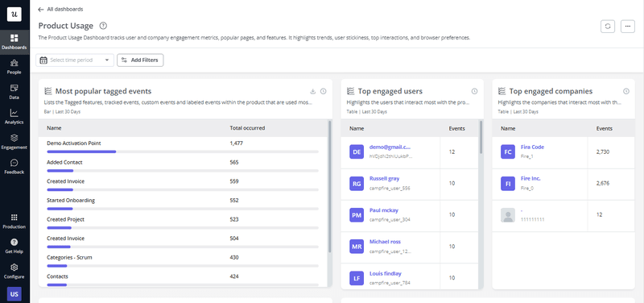Click the Add Filters button
The height and width of the screenshot is (303, 644).
(x=140, y=60)
